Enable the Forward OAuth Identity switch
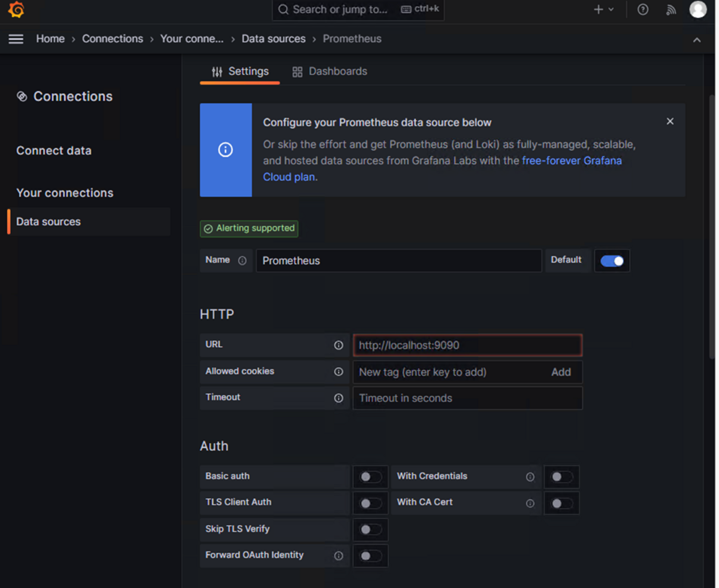Screen dimensions: 719x588 pyautogui.click(x=370, y=556)
